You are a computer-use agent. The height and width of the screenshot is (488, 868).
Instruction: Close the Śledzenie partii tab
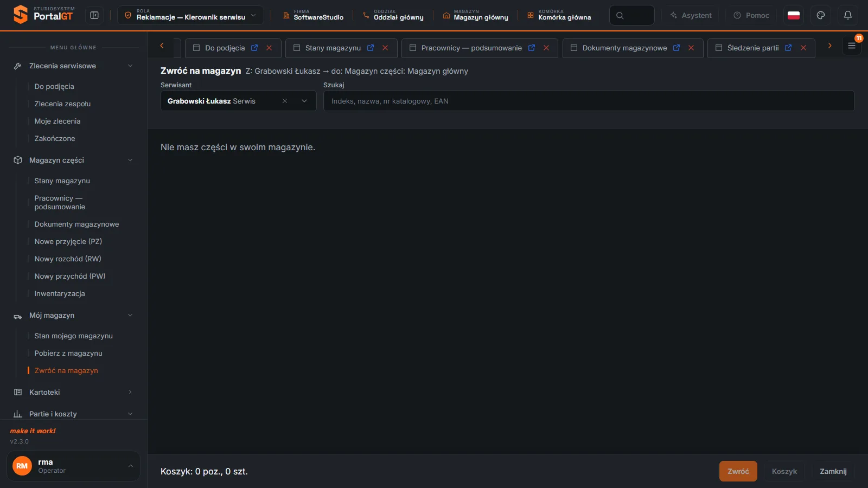[x=803, y=48]
